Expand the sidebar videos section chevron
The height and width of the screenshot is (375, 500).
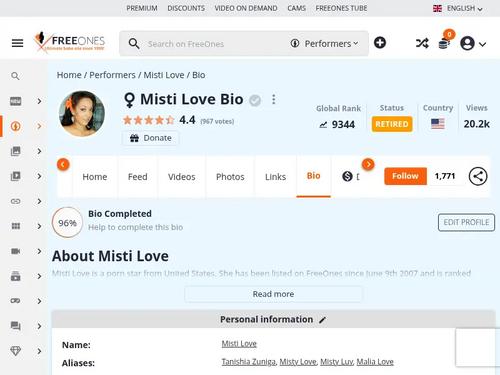[x=39, y=176]
